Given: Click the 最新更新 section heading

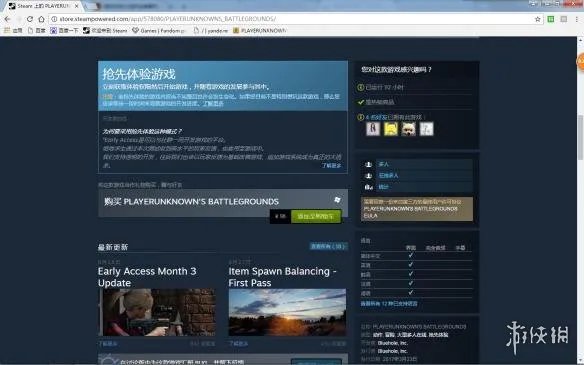Looking at the screenshot, I should (113, 247).
